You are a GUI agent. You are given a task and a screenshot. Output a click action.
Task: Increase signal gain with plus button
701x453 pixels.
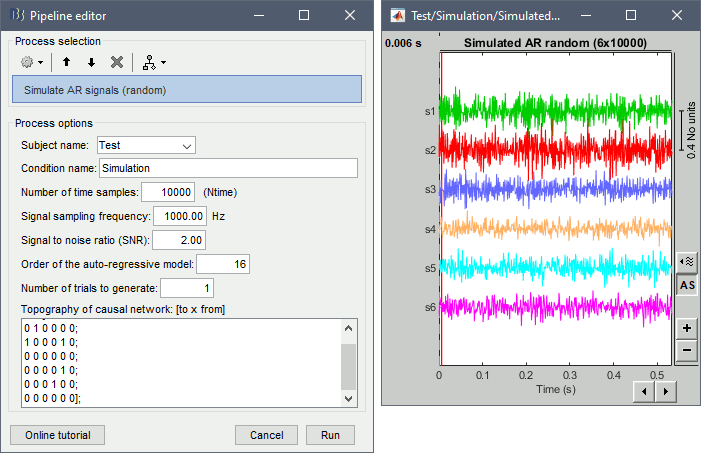tap(686, 328)
